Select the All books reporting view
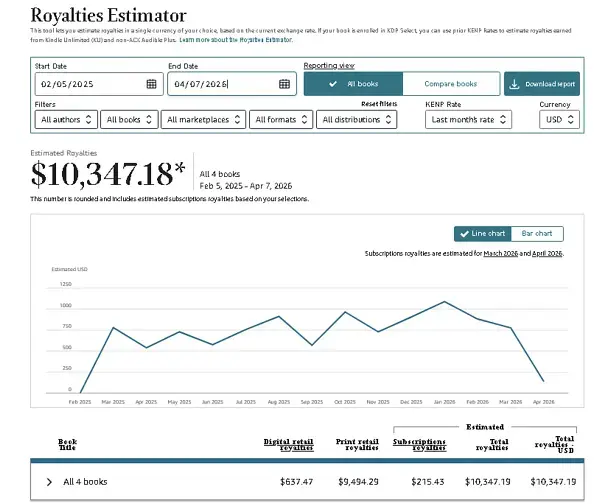 tap(352, 84)
